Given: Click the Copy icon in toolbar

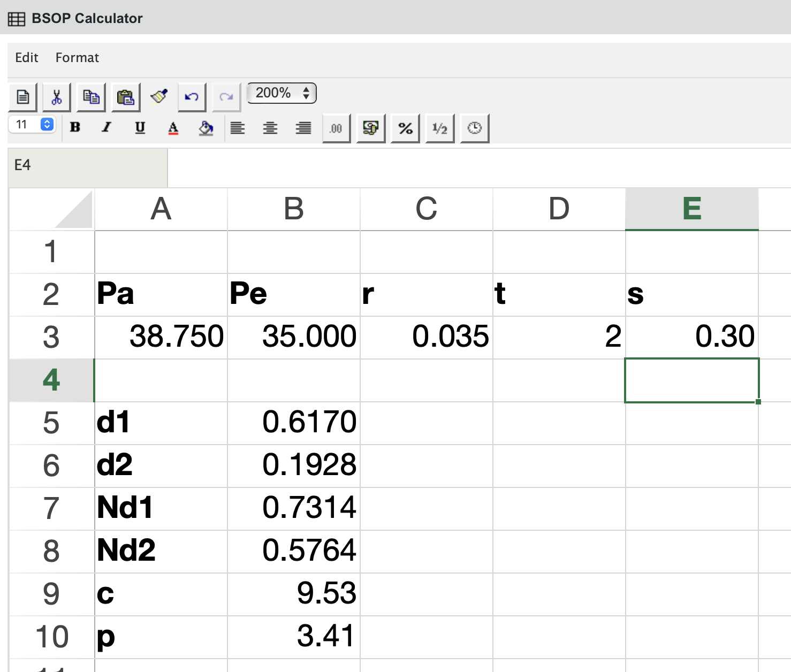Looking at the screenshot, I should [91, 97].
